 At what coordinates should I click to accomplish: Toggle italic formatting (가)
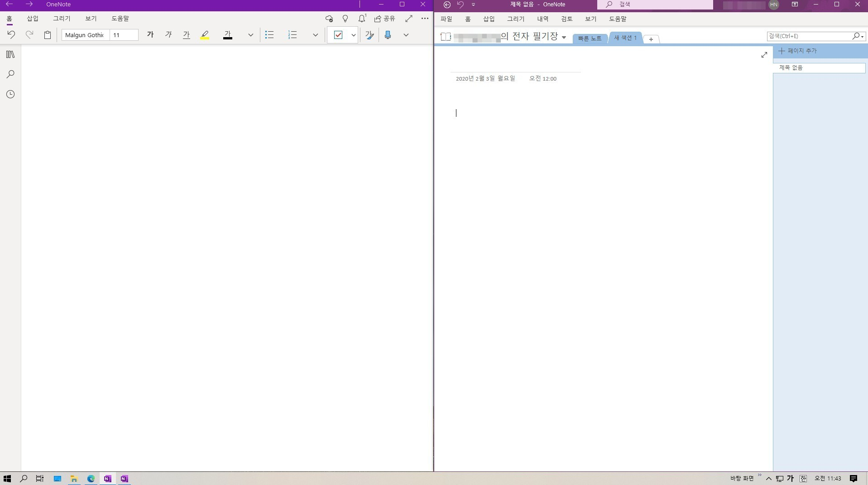coord(168,35)
